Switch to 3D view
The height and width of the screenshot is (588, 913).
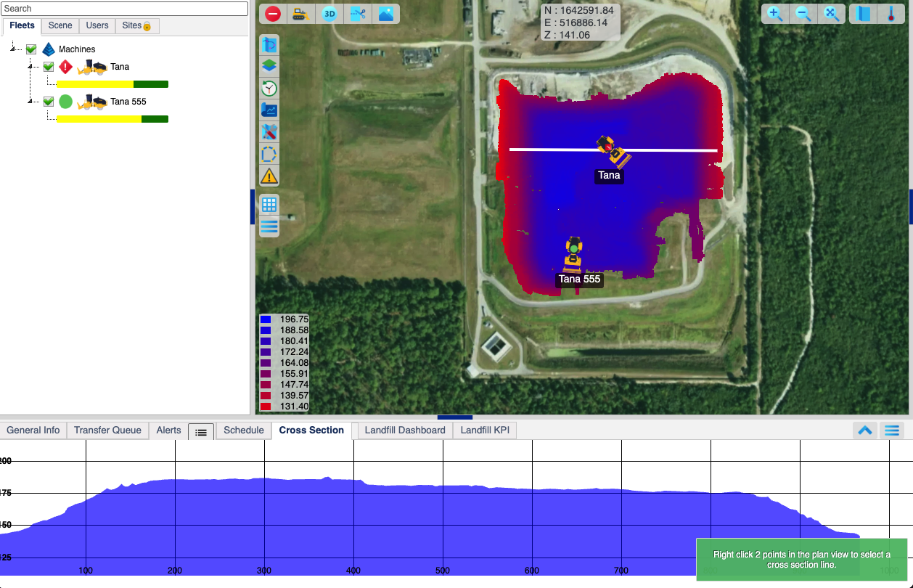(329, 14)
